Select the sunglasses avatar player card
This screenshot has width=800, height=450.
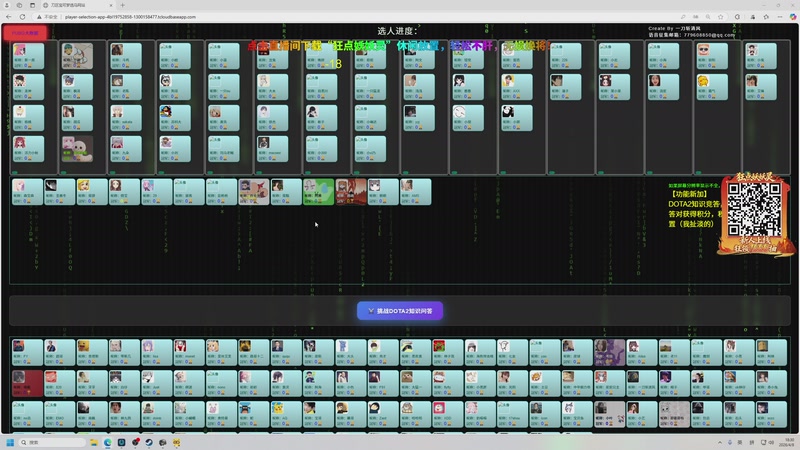coord(712,56)
